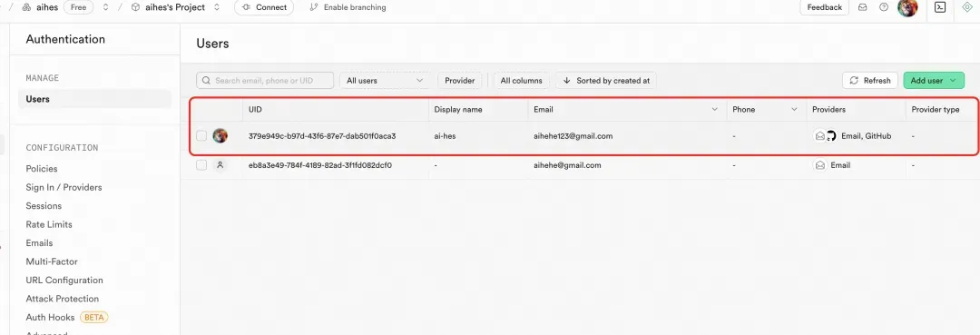Click the Connect button

coord(264,7)
